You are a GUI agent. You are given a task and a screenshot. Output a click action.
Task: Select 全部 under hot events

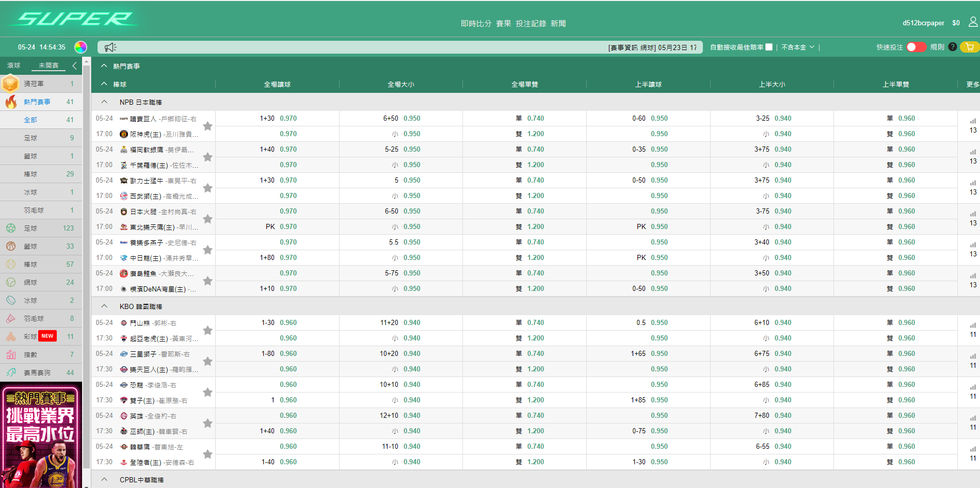(41, 120)
